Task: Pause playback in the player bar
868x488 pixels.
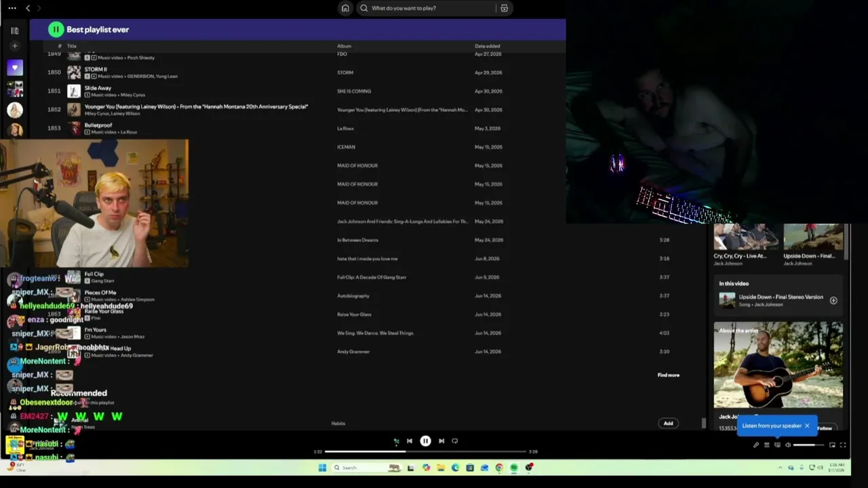Action: pyautogui.click(x=425, y=441)
